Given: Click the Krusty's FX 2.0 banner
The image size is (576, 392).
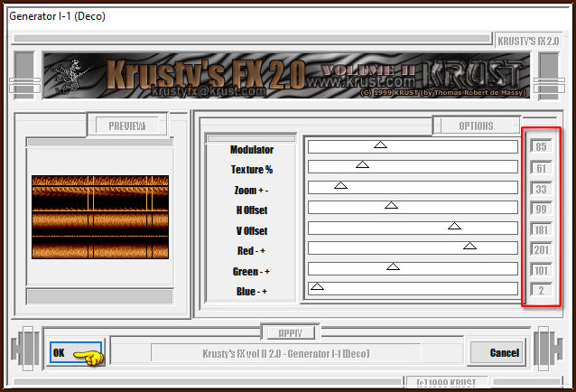Looking at the screenshot, I should [x=286, y=75].
